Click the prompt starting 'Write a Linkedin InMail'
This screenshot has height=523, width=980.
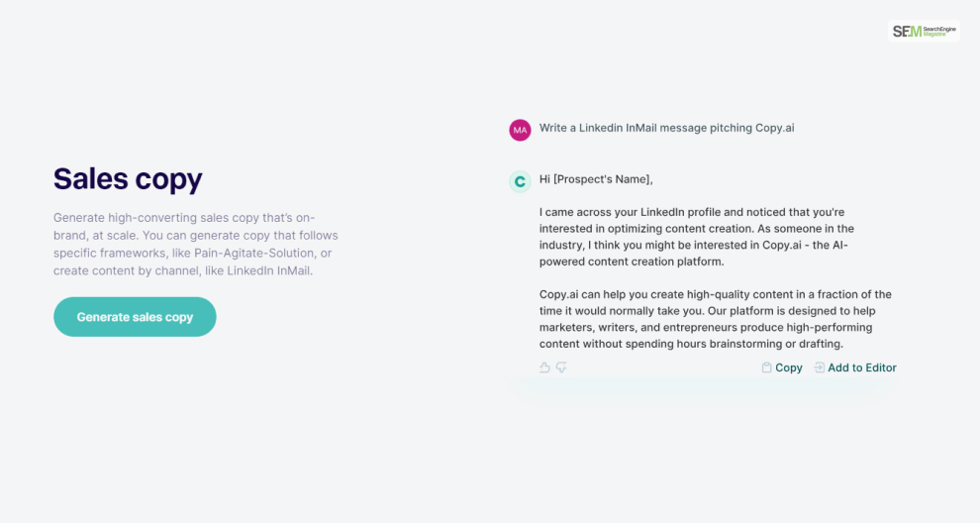click(x=666, y=128)
